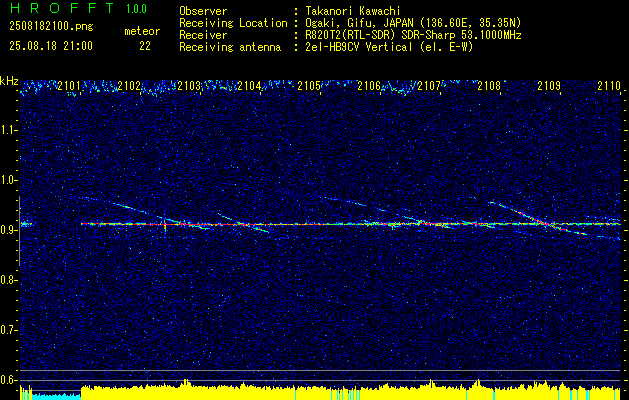Click the 0.9 kHz axis tick
The width and height of the screenshot is (629, 400).
pos(8,230)
